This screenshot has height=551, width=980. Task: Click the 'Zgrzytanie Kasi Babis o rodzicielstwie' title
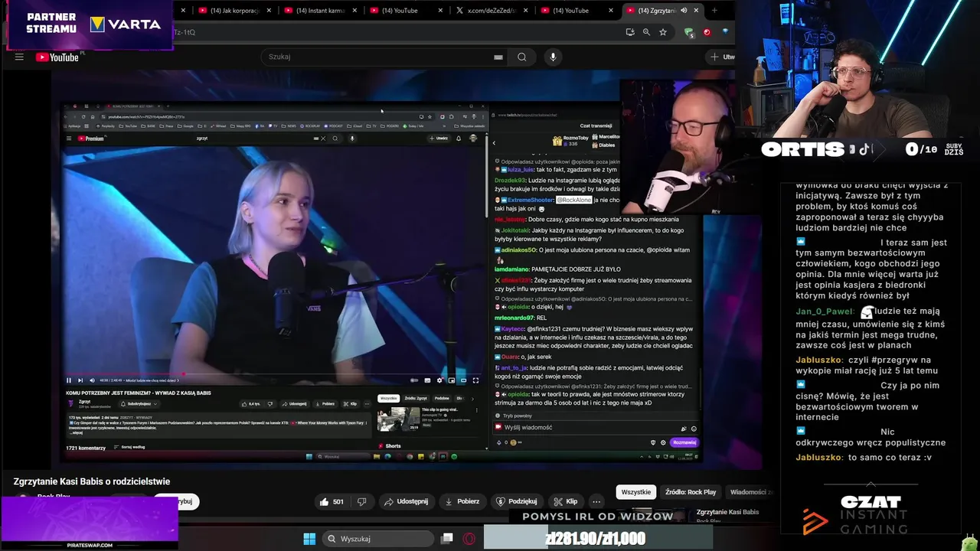coord(92,481)
